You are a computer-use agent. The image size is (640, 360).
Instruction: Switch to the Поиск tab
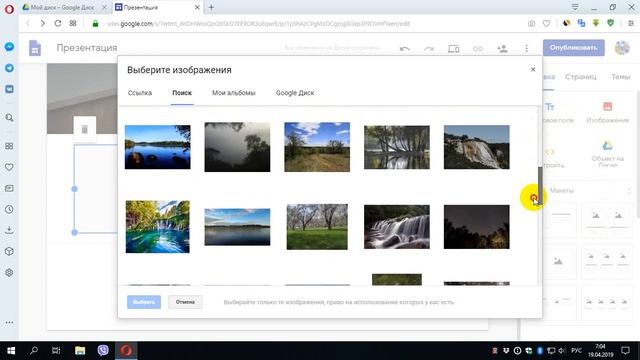[182, 93]
